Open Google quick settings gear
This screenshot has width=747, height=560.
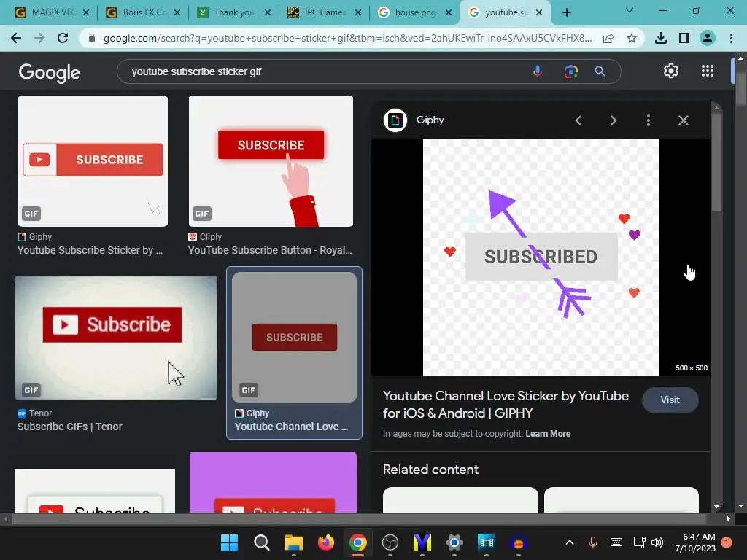[x=671, y=71]
